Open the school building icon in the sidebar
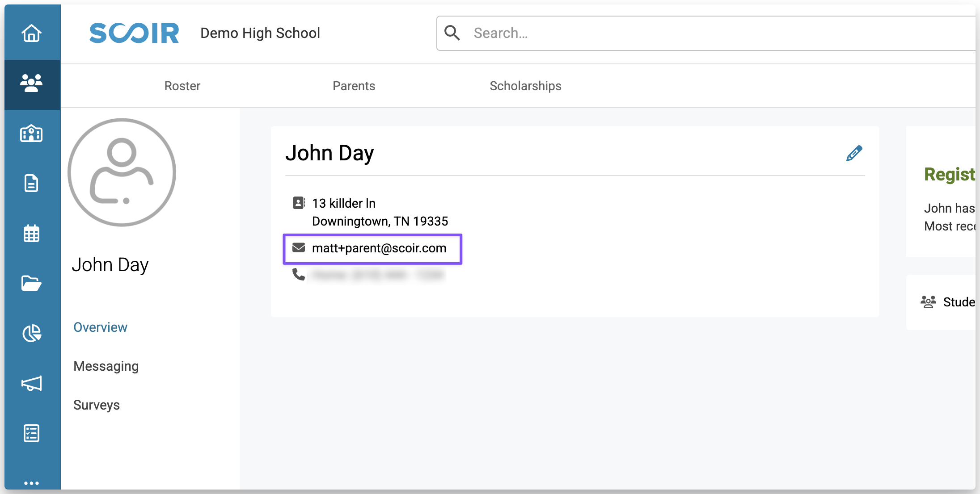 tap(31, 134)
